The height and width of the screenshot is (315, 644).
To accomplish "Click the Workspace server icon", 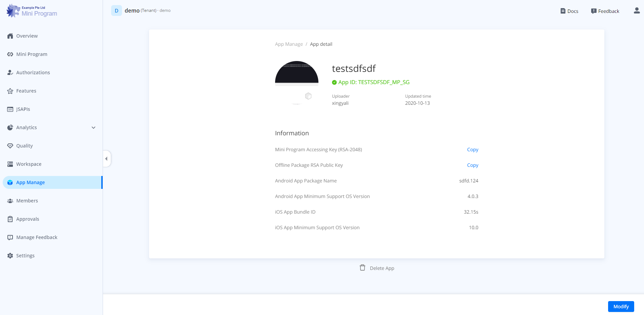I will pos(10,164).
